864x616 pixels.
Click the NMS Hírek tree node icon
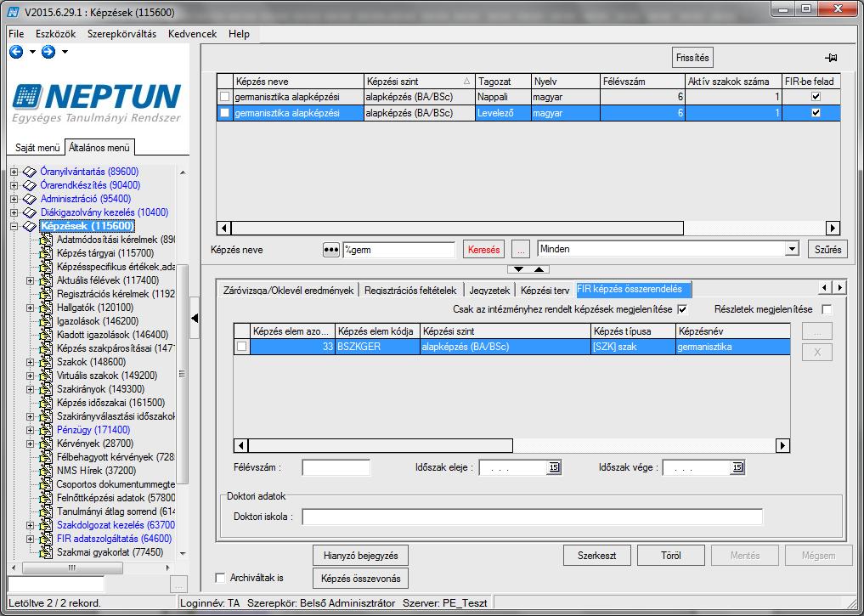[x=46, y=471]
